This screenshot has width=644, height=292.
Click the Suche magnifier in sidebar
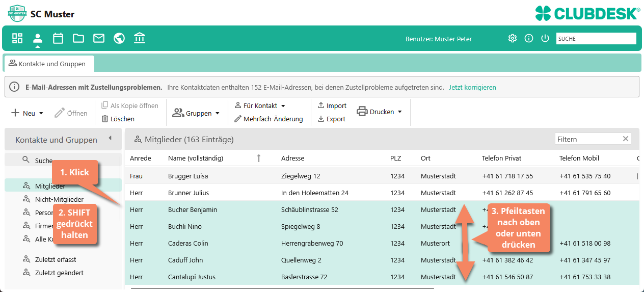point(26,160)
